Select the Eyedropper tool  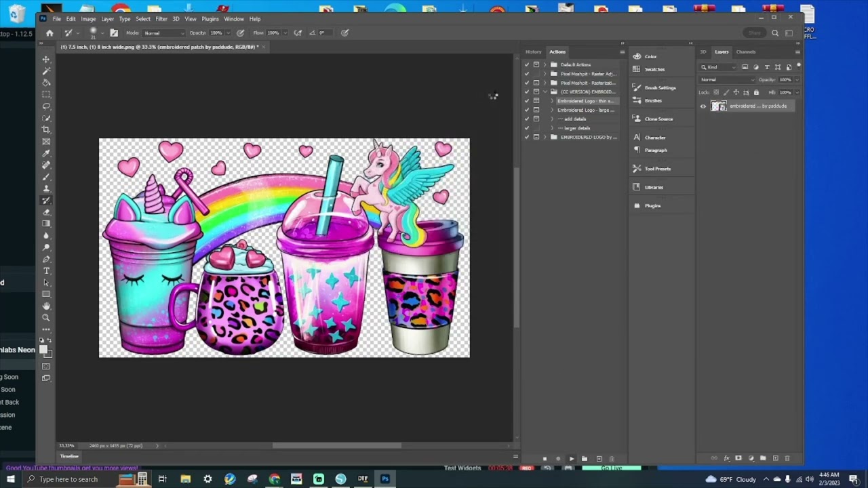pyautogui.click(x=46, y=153)
